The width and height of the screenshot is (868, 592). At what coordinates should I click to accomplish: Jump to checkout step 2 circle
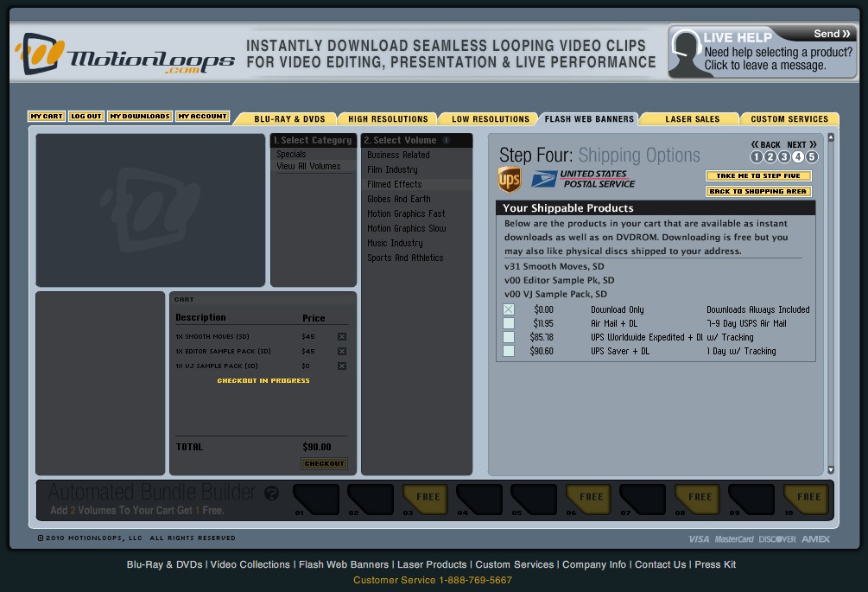tap(770, 156)
